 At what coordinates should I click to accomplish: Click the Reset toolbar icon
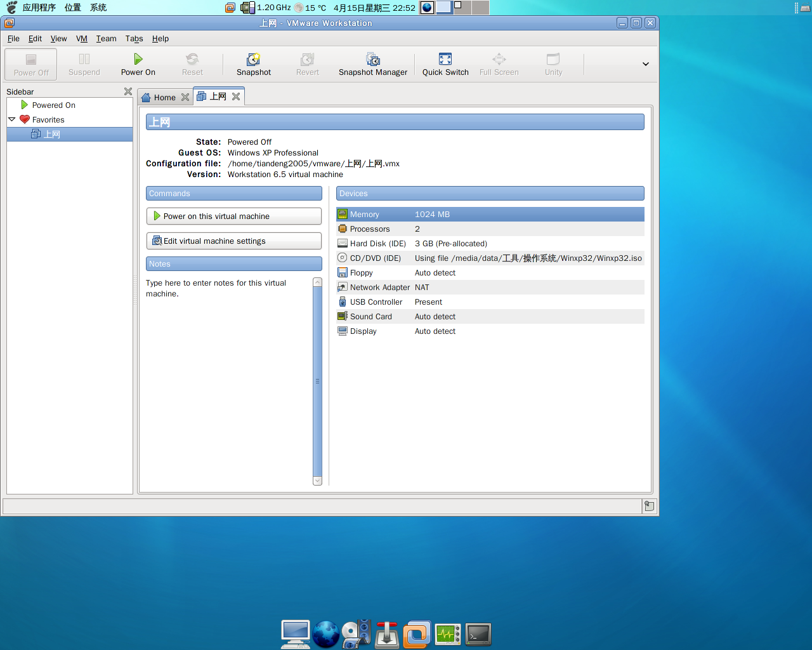pyautogui.click(x=192, y=59)
